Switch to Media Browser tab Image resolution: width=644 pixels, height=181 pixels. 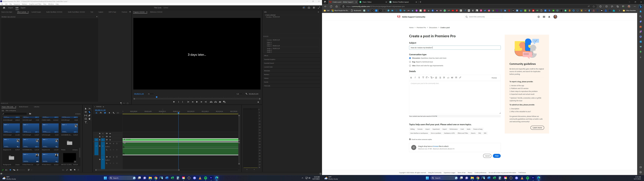click(x=24, y=107)
